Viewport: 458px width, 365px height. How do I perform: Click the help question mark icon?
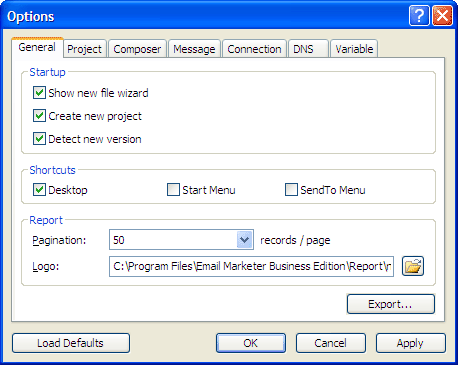coord(419,16)
